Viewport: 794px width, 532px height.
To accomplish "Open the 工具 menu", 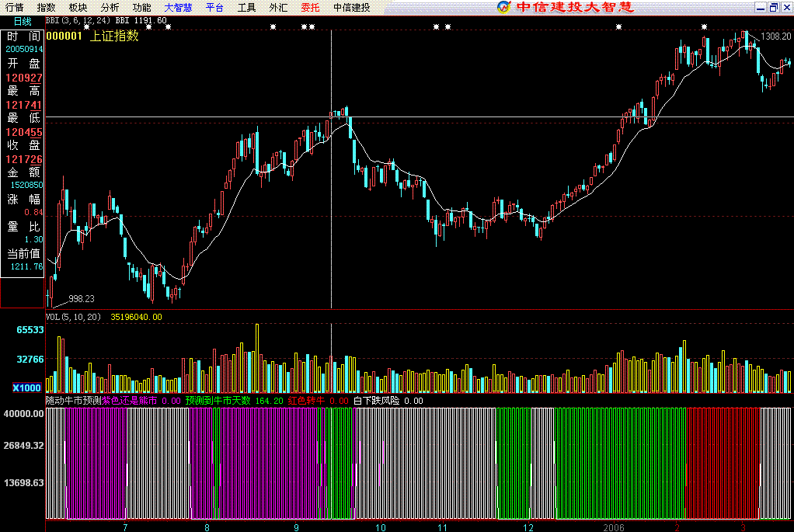I will click(246, 7).
